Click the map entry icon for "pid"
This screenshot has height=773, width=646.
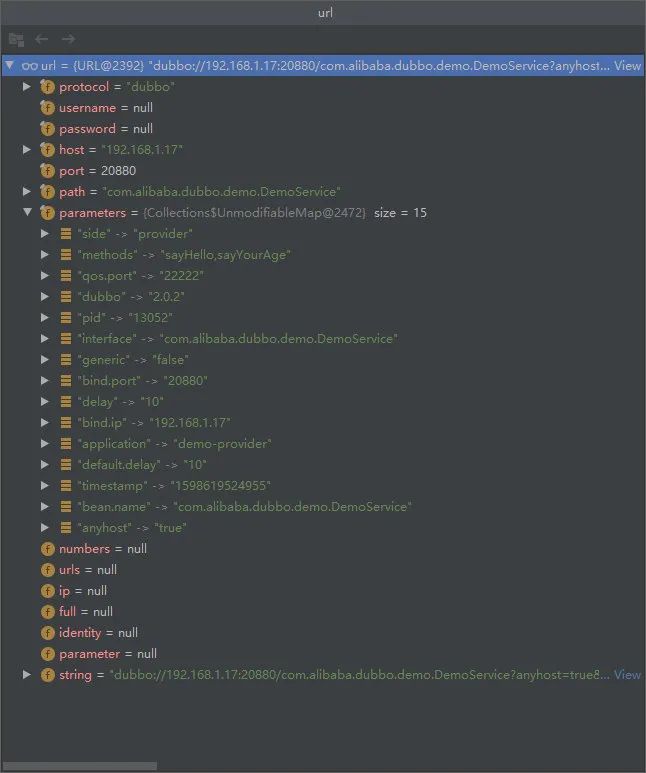pos(66,317)
